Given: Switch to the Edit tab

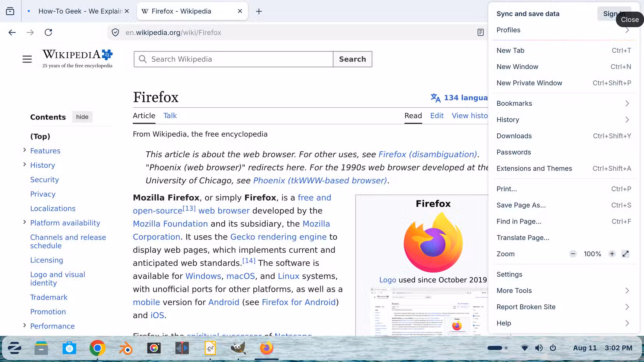Looking at the screenshot, I should [x=437, y=116].
